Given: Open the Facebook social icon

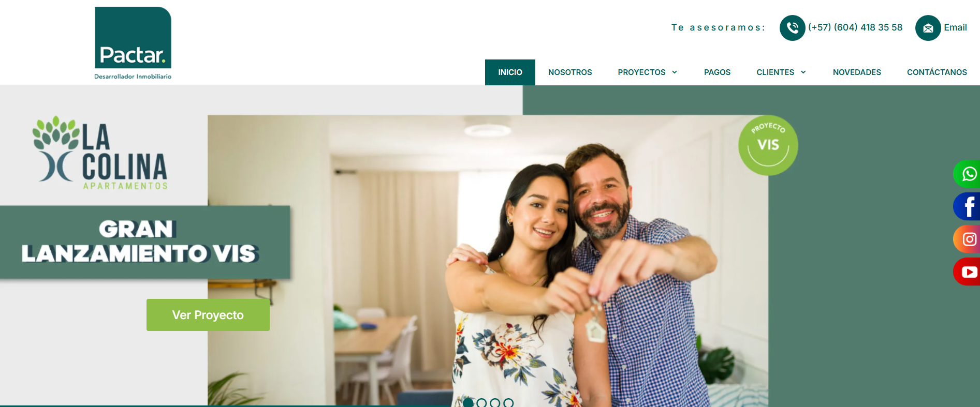Looking at the screenshot, I should tap(967, 206).
